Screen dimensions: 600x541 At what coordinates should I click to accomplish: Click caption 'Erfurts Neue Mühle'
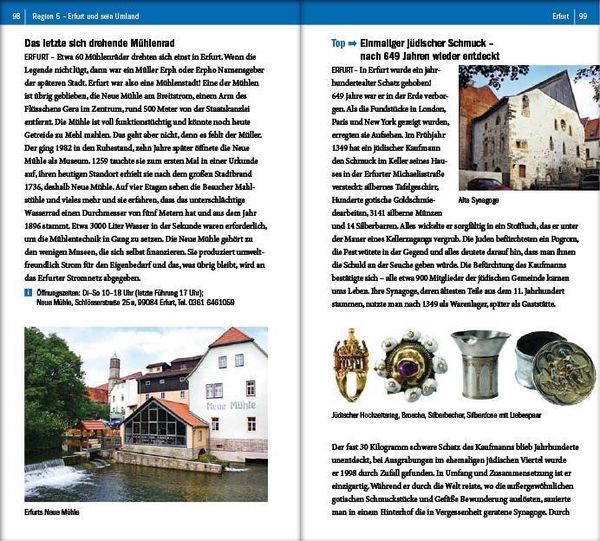click(52, 512)
